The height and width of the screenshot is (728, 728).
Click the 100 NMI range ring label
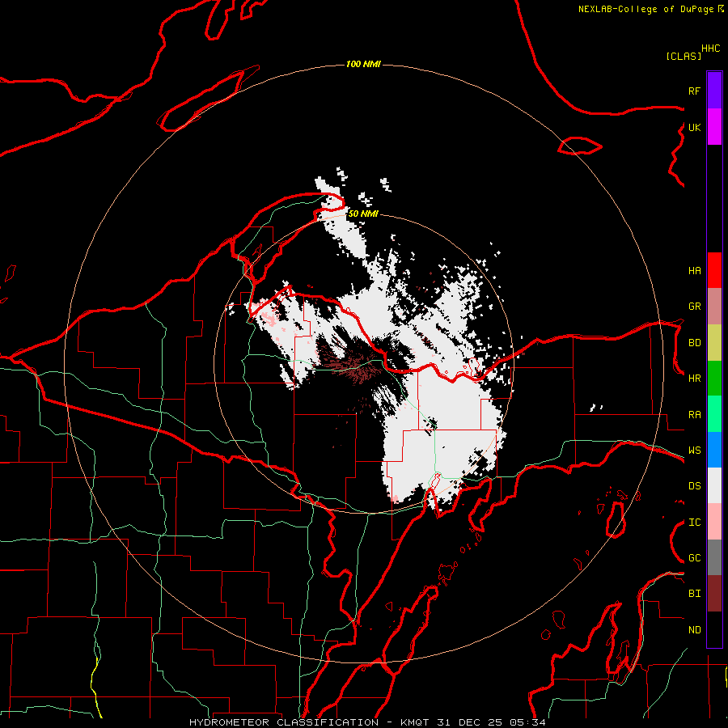pyautogui.click(x=363, y=64)
